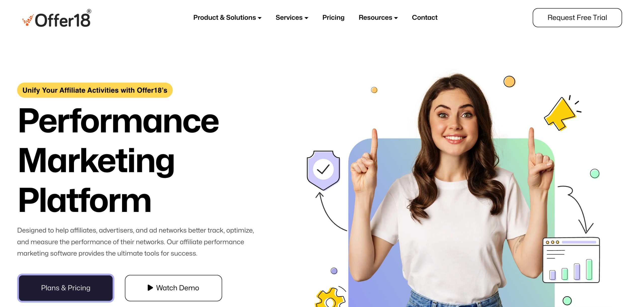The height and width of the screenshot is (307, 644).
Task: Open the Pricing menu item
Action: [333, 18]
